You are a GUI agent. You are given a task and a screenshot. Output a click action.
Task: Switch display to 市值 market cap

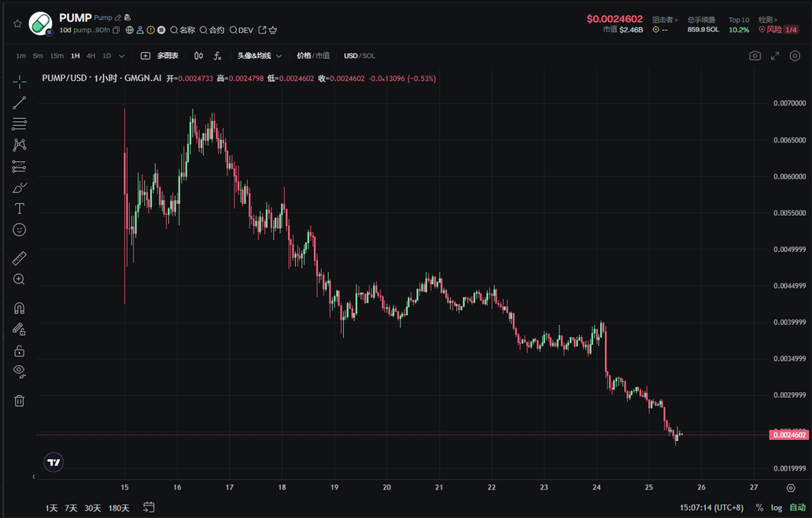(x=323, y=56)
